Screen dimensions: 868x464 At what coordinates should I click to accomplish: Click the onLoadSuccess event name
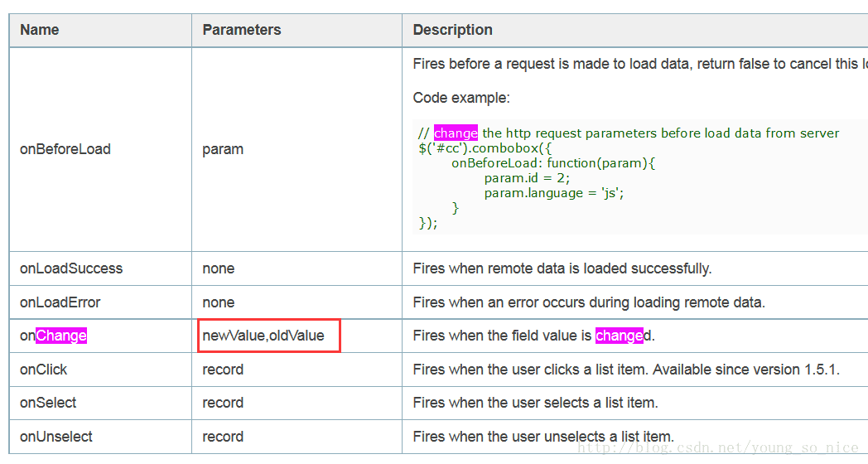[x=71, y=268]
